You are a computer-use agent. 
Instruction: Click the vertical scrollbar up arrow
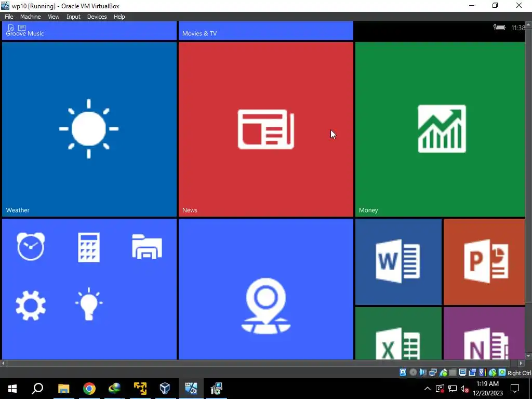tap(528, 24)
